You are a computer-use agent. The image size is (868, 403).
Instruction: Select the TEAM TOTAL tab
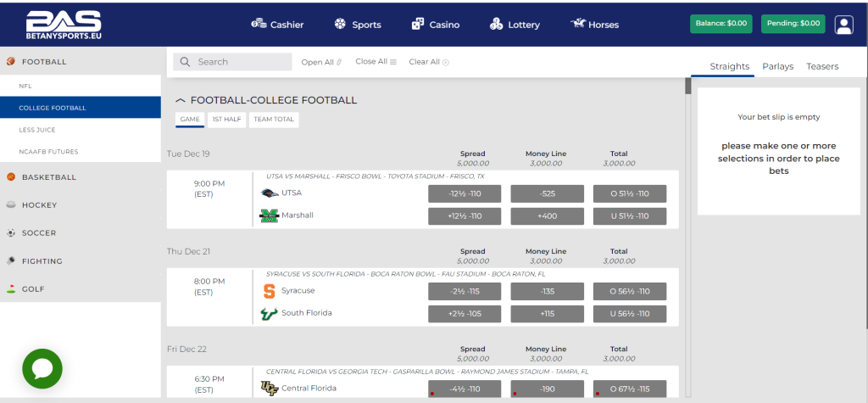point(274,119)
